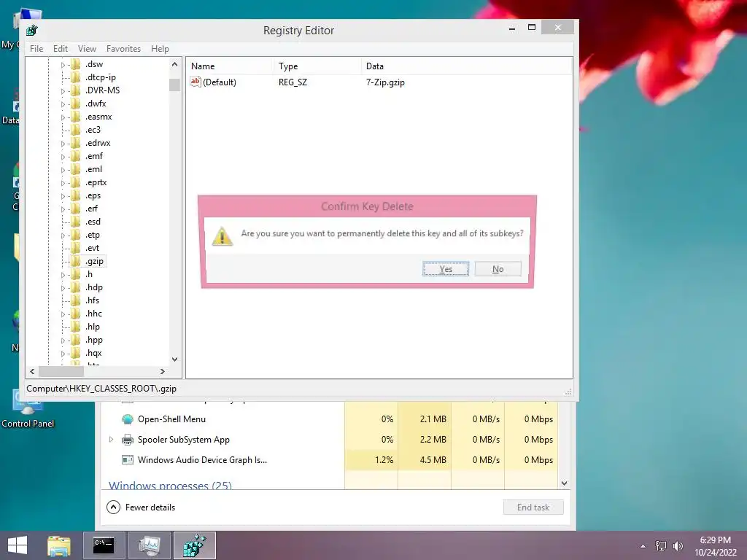Select the .hfs key folder icon

(75, 300)
